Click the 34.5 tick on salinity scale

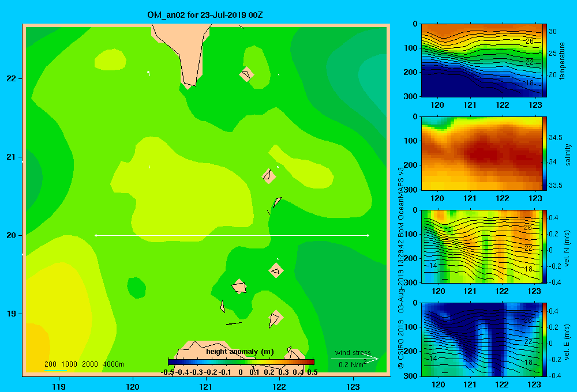tap(555, 138)
